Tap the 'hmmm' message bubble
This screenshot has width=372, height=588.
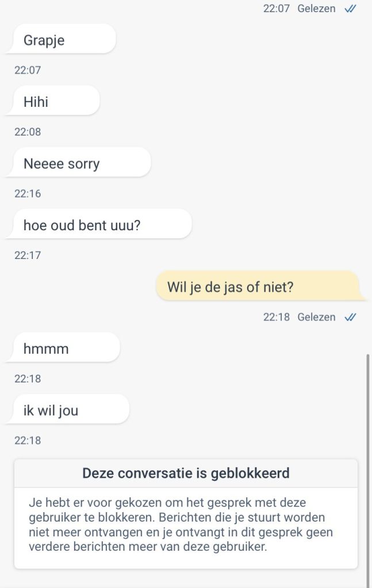click(63, 348)
